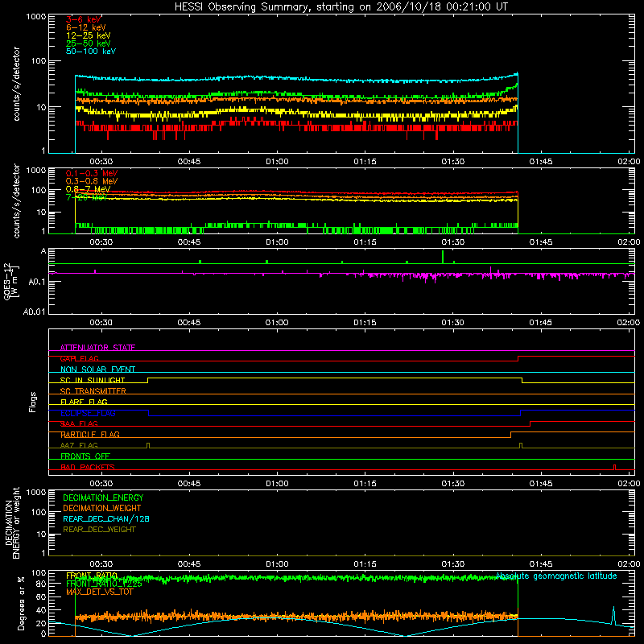Click the A0.01 tick label on the GOES axis
644x644 pixels.
(35, 312)
